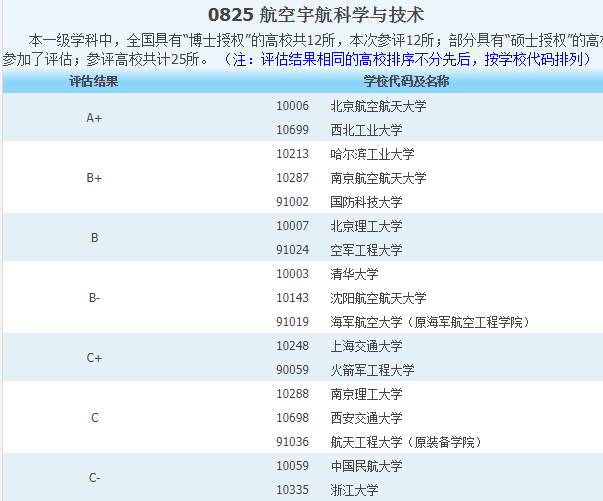Screen dimensions: 603x501
Task: Click the 评估结果 column header
Action: coord(94,81)
